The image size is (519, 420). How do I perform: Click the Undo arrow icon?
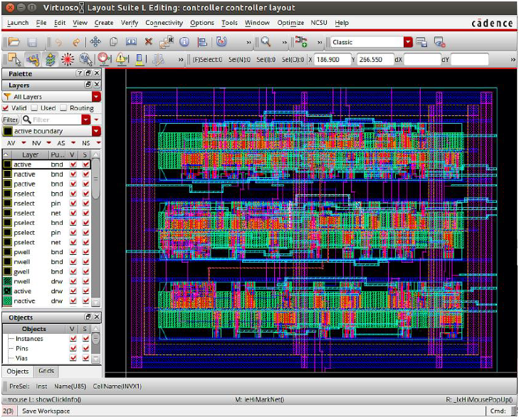(x=58, y=42)
